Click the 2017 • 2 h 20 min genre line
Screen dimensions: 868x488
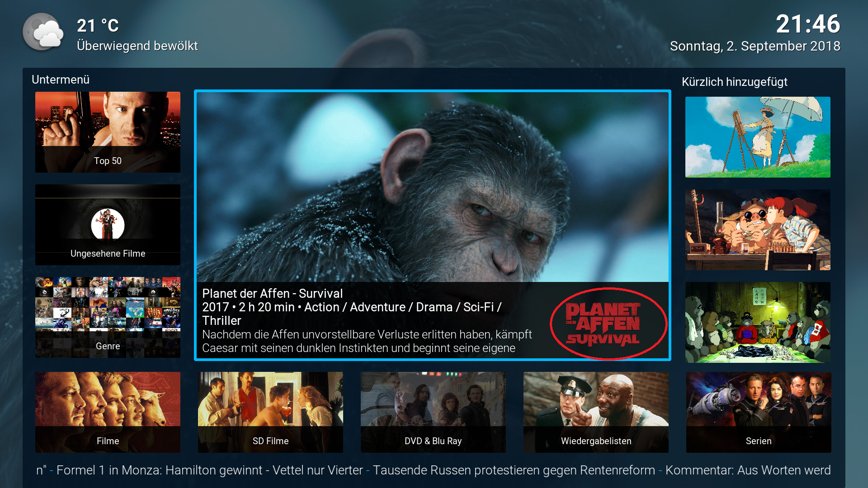(352, 314)
